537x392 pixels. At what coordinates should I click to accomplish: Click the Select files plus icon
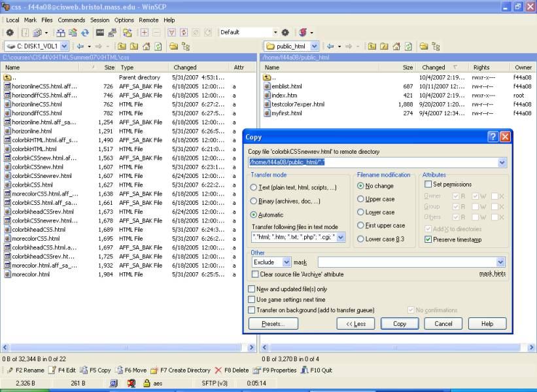[145, 33]
